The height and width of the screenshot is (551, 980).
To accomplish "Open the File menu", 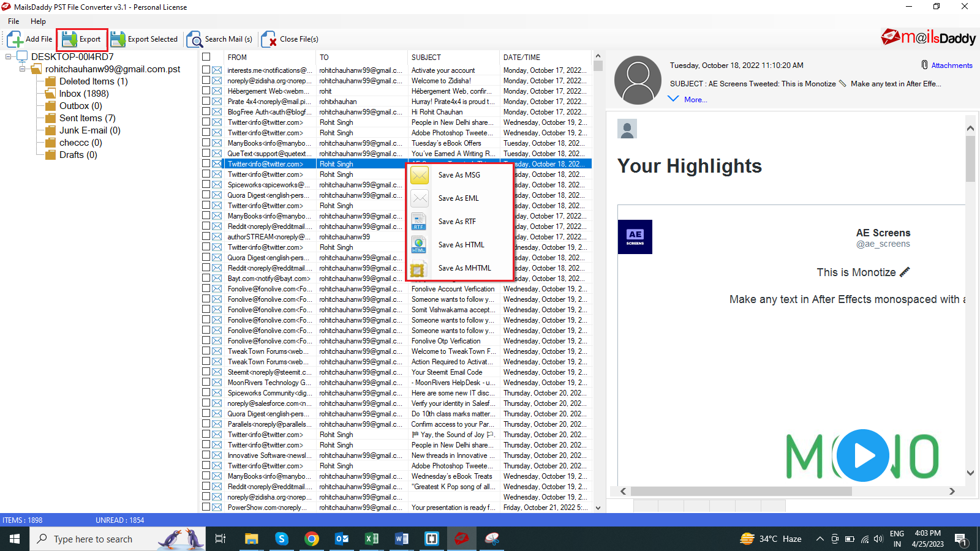I will tap(13, 21).
